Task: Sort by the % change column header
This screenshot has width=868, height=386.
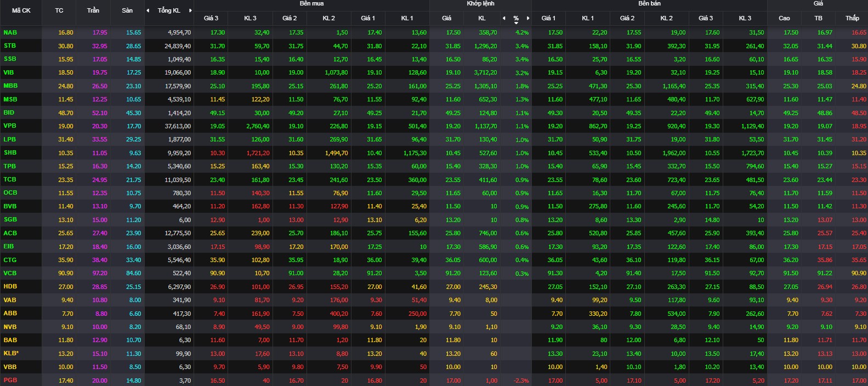Action: (x=516, y=18)
